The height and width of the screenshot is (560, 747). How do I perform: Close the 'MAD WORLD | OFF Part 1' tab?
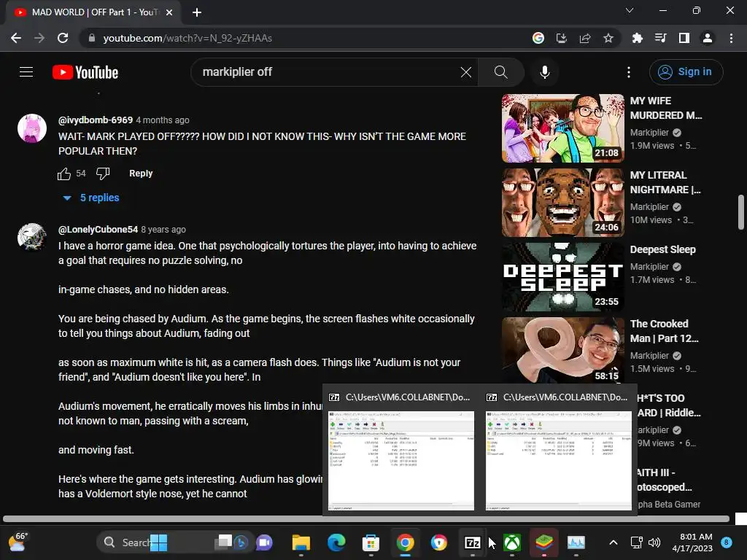[x=169, y=12]
